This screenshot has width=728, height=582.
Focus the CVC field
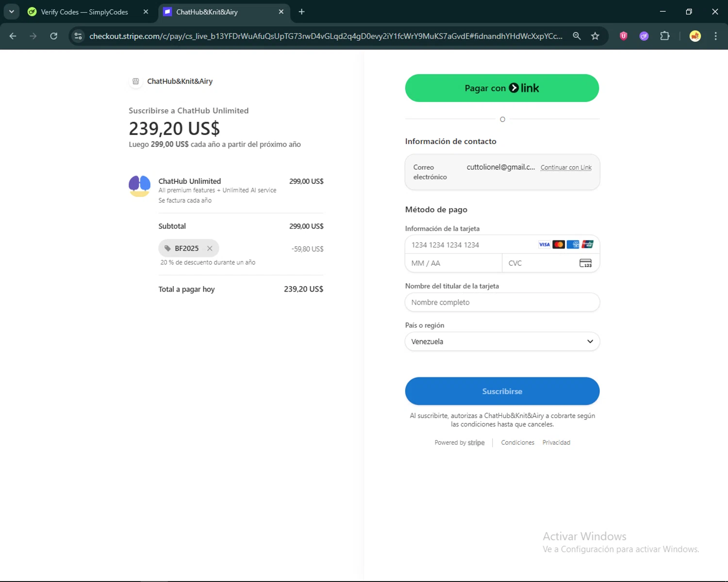click(551, 263)
